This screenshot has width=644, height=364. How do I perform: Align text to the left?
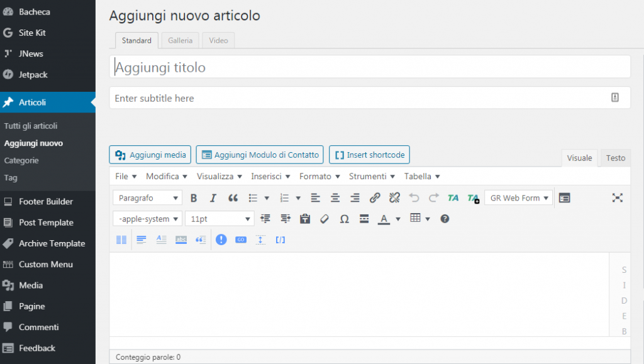(x=316, y=198)
